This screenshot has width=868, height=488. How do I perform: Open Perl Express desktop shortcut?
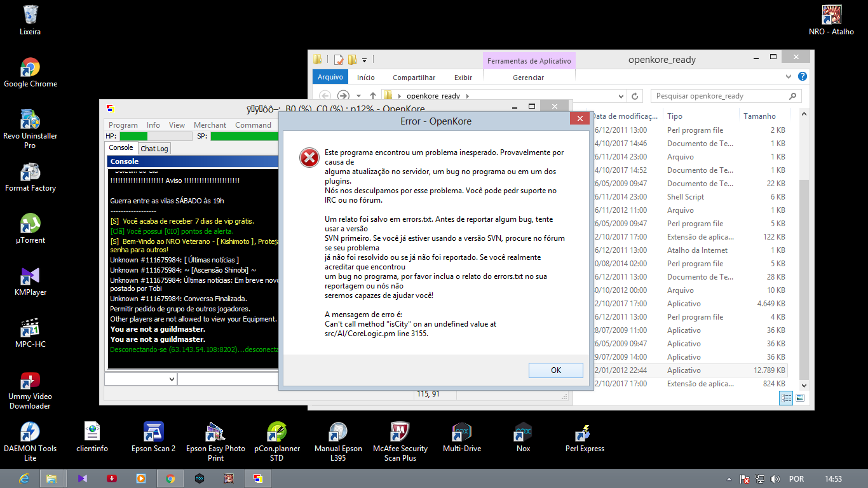pos(585,437)
